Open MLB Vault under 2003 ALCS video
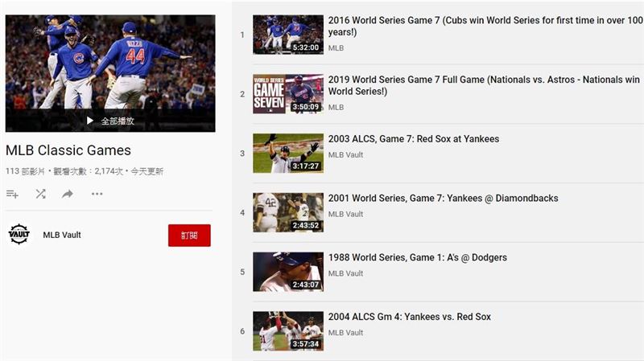The width and height of the screenshot is (644, 361). (x=345, y=155)
